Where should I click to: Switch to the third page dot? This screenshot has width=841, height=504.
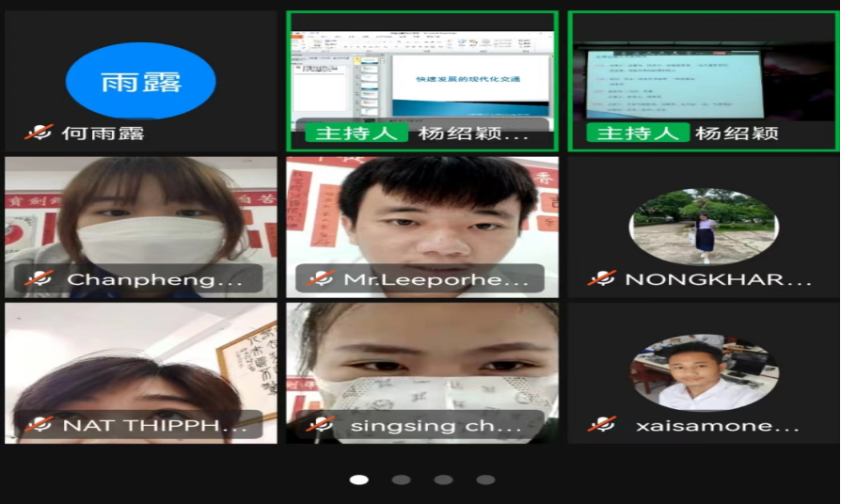coord(443,480)
